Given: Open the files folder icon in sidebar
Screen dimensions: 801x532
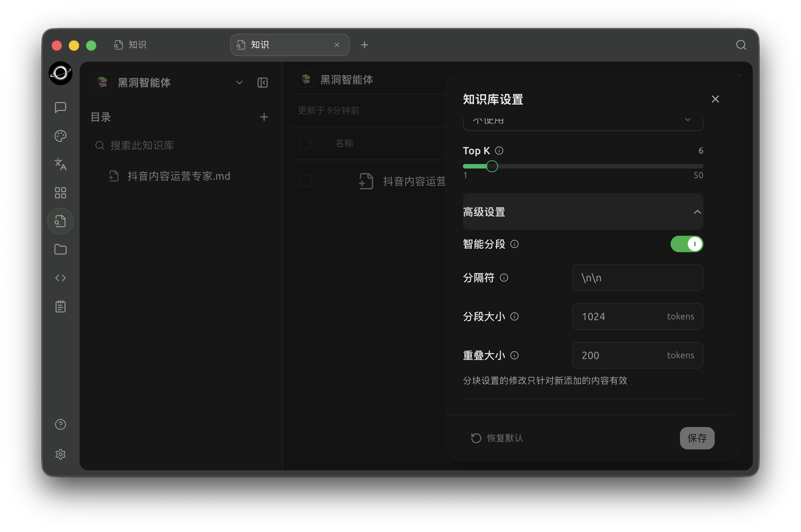Looking at the screenshot, I should click(60, 250).
